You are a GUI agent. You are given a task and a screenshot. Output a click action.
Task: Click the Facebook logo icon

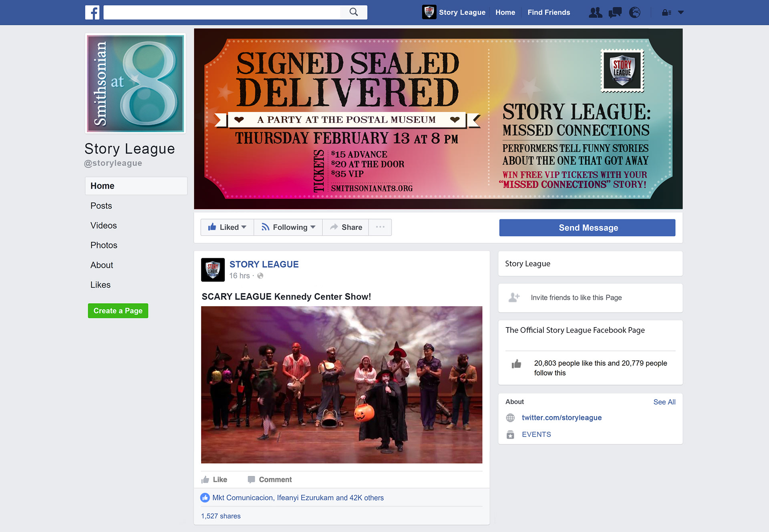tap(92, 12)
